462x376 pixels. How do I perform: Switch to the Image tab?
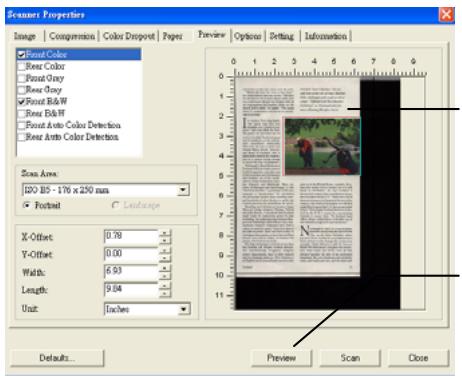(25, 36)
